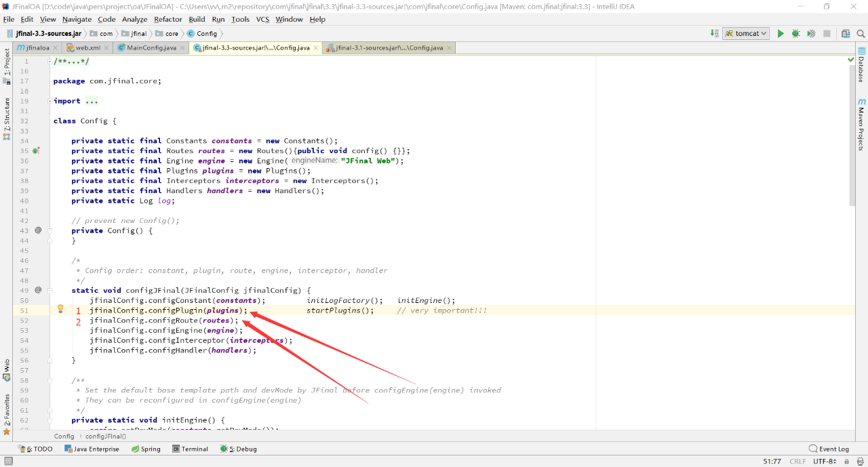The image size is (868, 467).
Task: Switch to the jfinal-3.1-sources Config.java tab
Action: (x=389, y=48)
